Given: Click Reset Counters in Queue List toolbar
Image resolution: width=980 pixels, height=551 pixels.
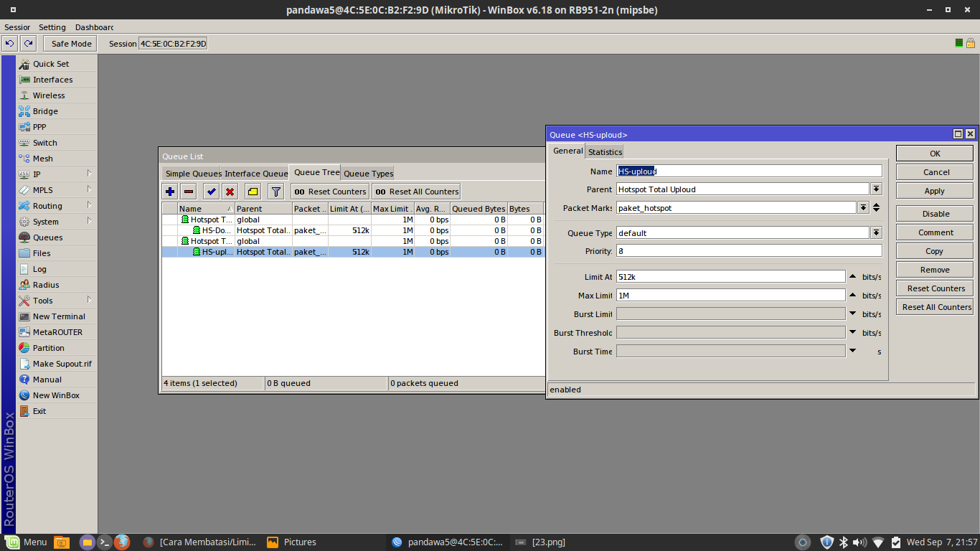Looking at the screenshot, I should point(330,192).
